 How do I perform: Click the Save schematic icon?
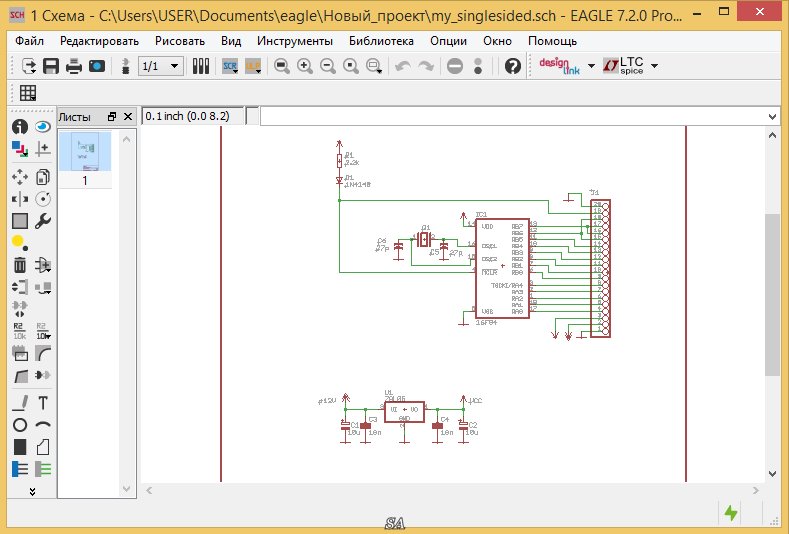51,66
